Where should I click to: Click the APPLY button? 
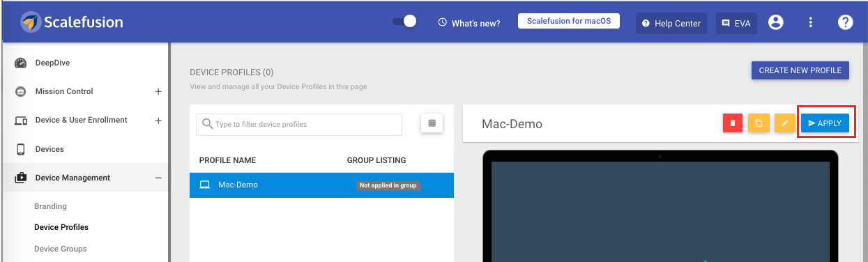pos(825,123)
